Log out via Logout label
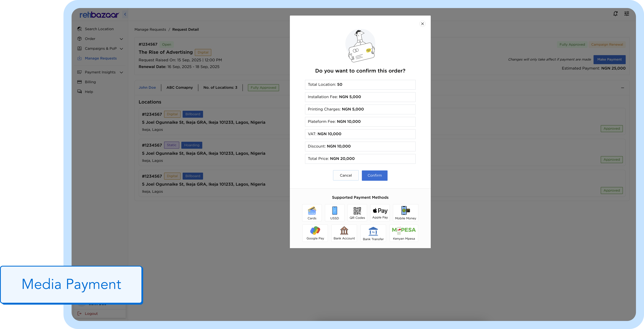 (91, 314)
